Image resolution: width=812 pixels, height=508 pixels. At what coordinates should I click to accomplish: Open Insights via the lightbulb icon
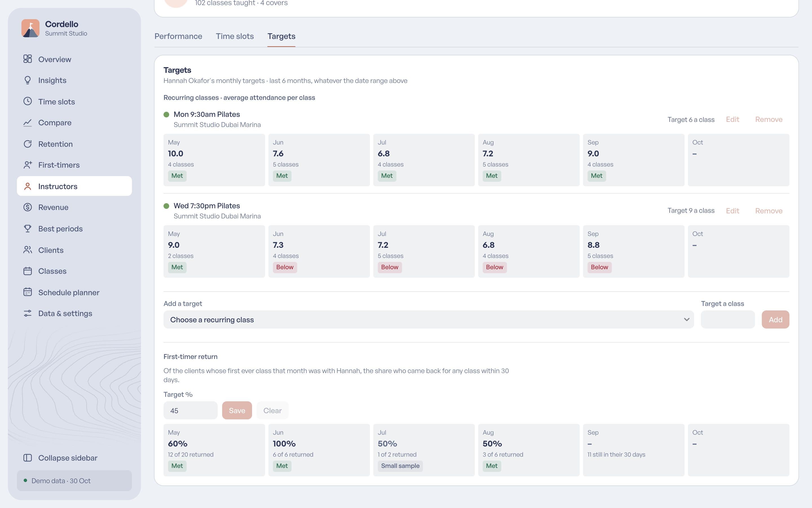click(x=28, y=80)
